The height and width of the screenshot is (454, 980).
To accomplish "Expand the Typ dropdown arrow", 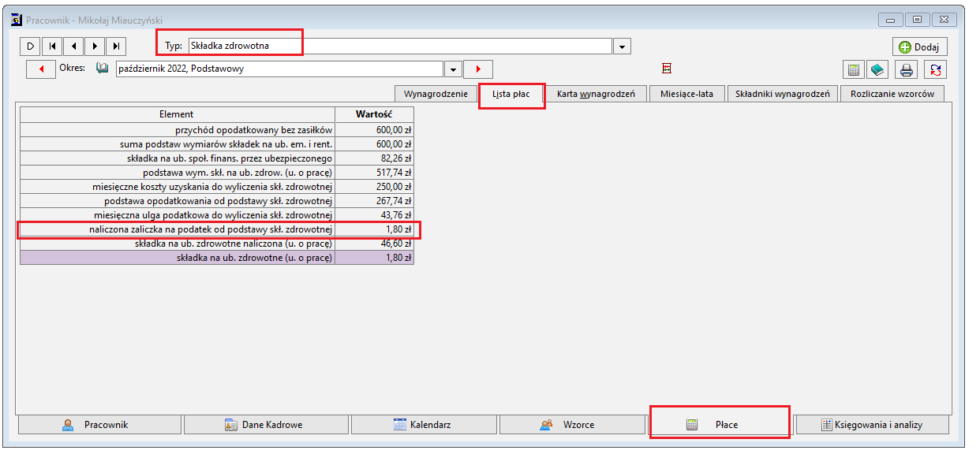I will coord(623,47).
